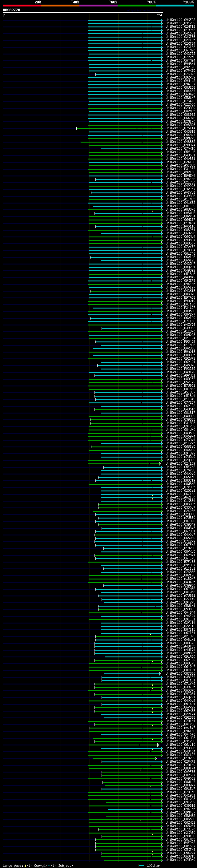Select UniRef100_Q71VM9 hit
197x868 pixels.
pyautogui.click(x=180, y=684)
